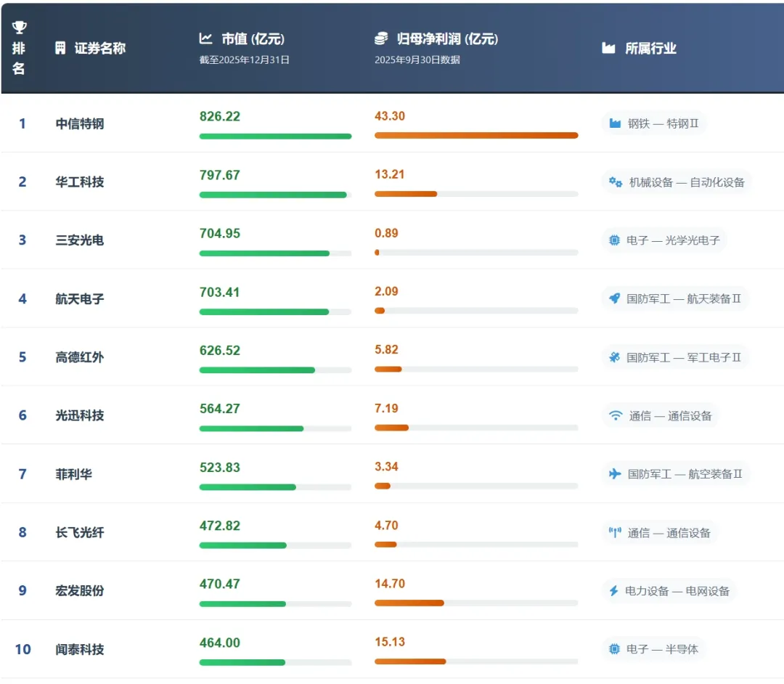Click the trophy icon above 排名
784x684 pixels.
point(19,28)
